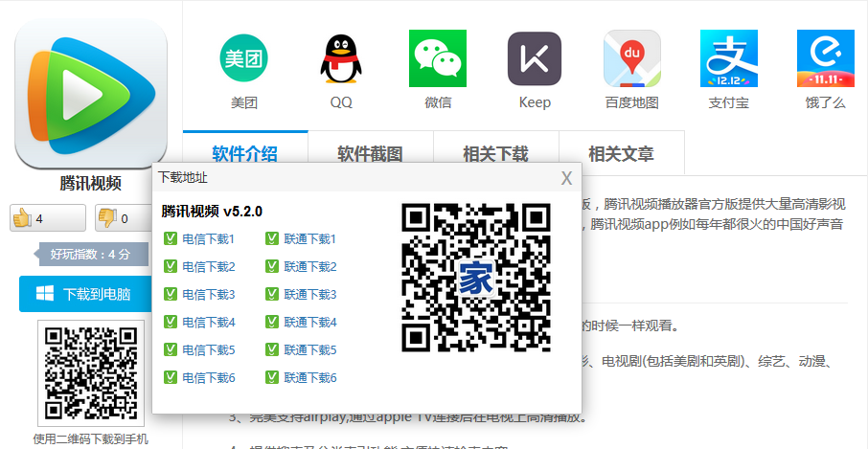Open the 美团 app icon
This screenshot has width=868, height=449.
point(244,58)
